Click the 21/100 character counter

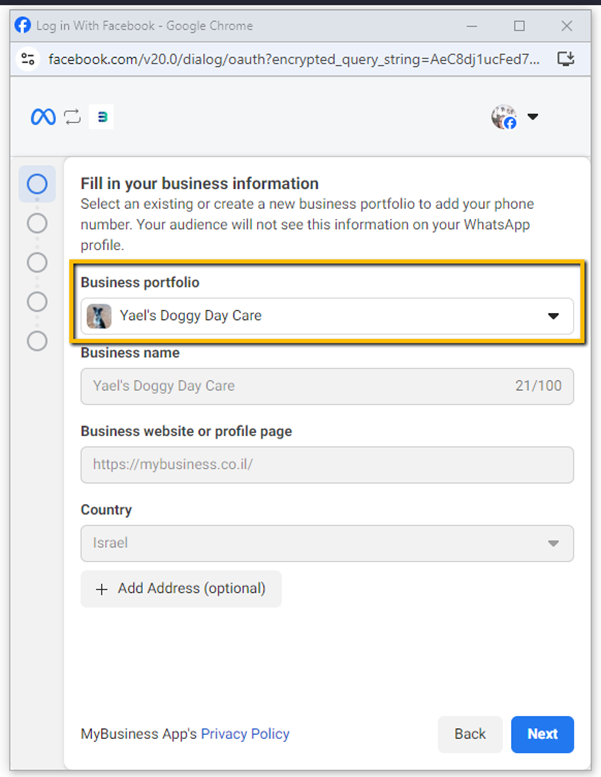[x=538, y=386]
